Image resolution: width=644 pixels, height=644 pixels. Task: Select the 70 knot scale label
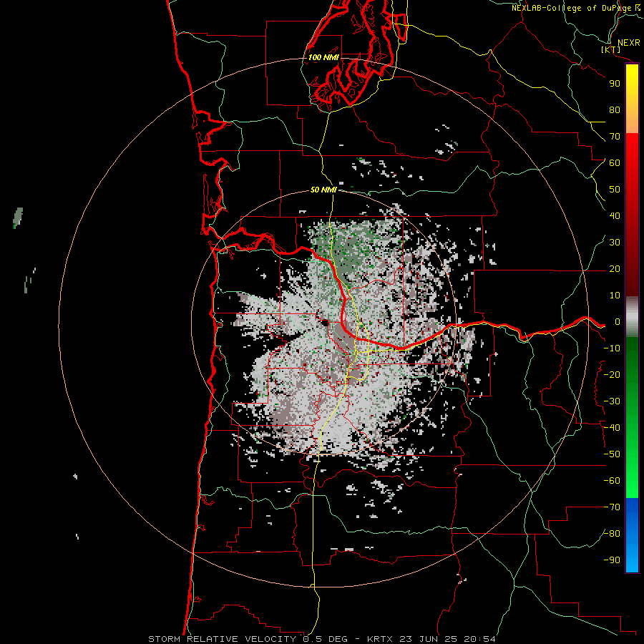click(615, 137)
